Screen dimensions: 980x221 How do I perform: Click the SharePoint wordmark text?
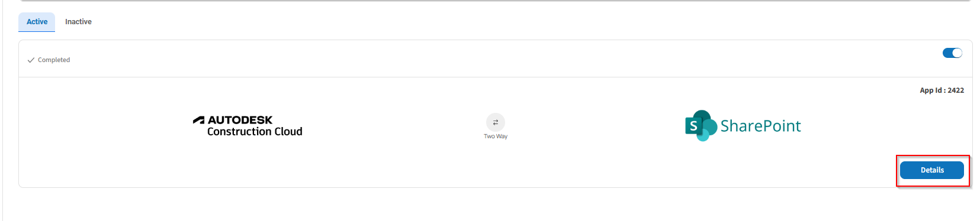pyautogui.click(x=760, y=126)
